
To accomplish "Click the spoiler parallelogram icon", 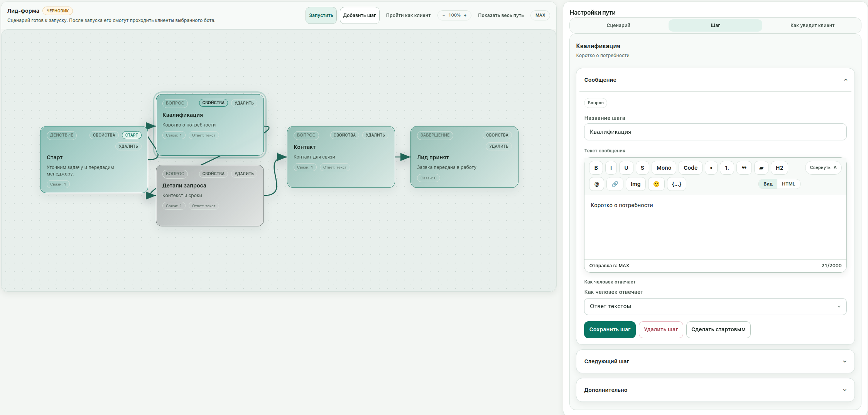I will 761,168.
